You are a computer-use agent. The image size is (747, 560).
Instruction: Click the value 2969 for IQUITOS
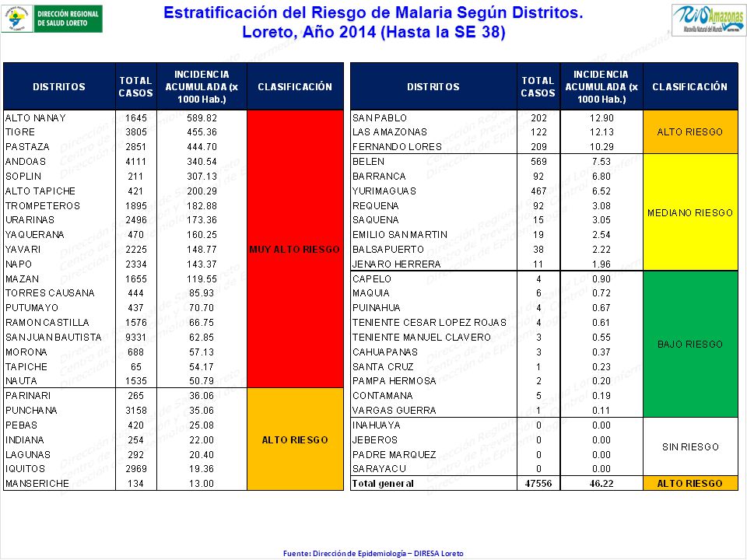[135, 469]
